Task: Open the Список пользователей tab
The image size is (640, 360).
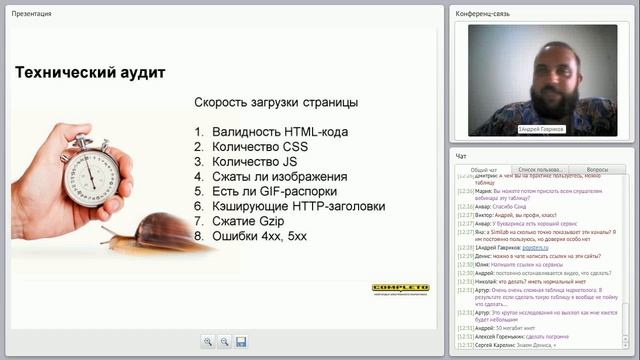Action: [540, 169]
